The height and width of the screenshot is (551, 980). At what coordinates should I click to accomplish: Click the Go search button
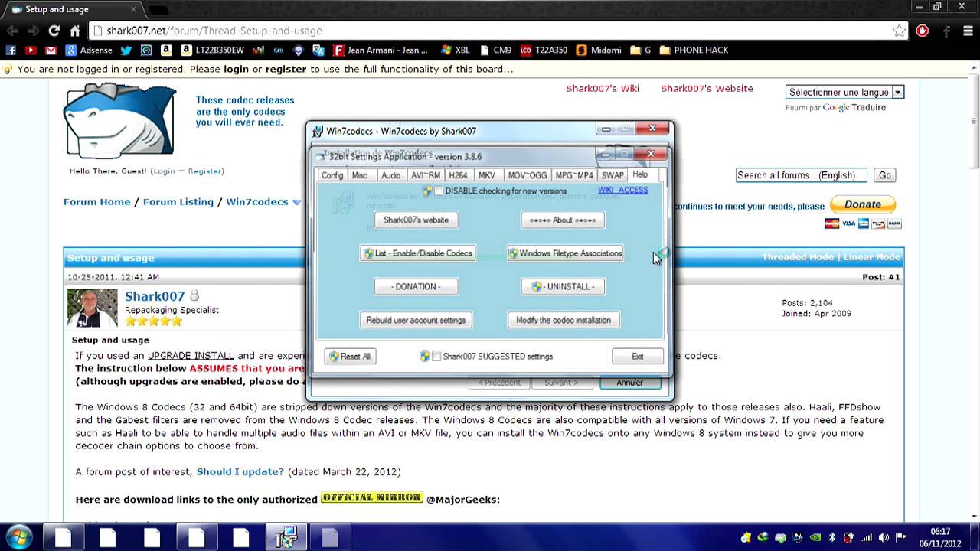(x=885, y=175)
